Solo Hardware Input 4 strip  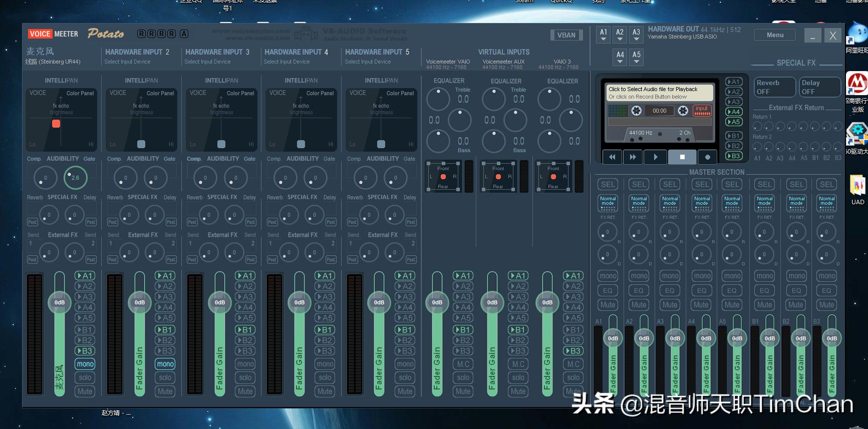coord(325,377)
